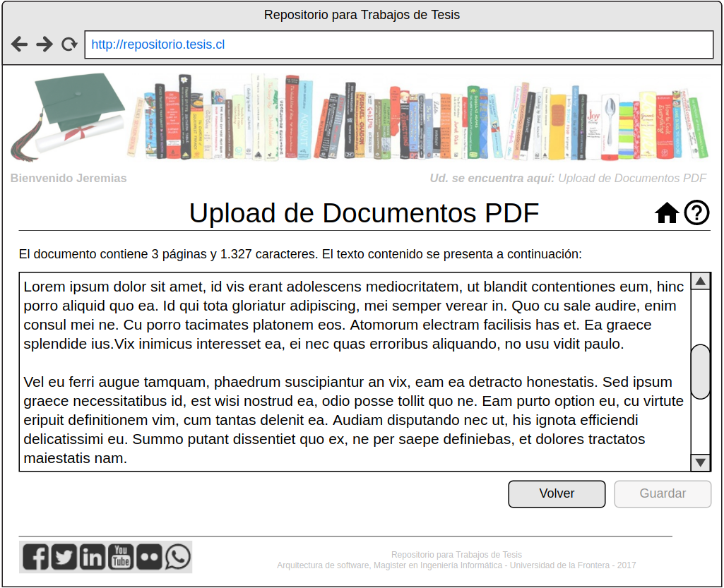Open the LinkedIn social icon
This screenshot has height=588, width=724.
[x=93, y=557]
